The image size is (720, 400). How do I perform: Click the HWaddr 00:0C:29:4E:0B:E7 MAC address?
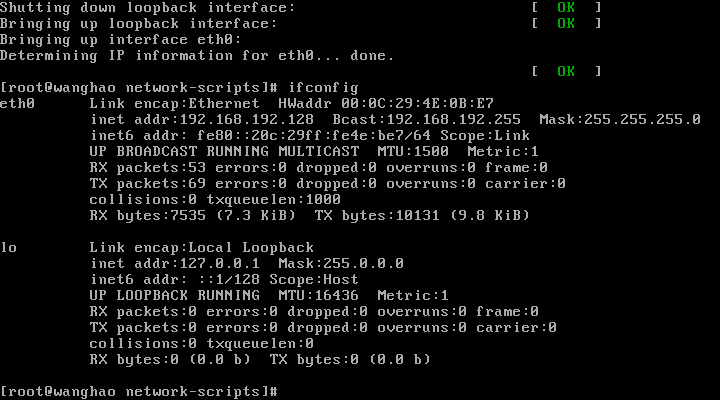[386, 103]
